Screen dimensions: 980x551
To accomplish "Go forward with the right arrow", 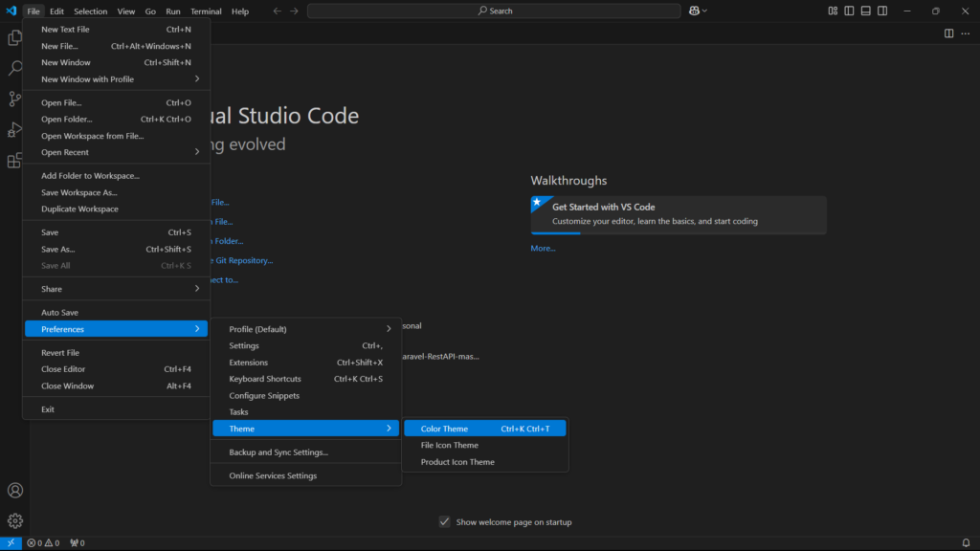I will 294,11.
